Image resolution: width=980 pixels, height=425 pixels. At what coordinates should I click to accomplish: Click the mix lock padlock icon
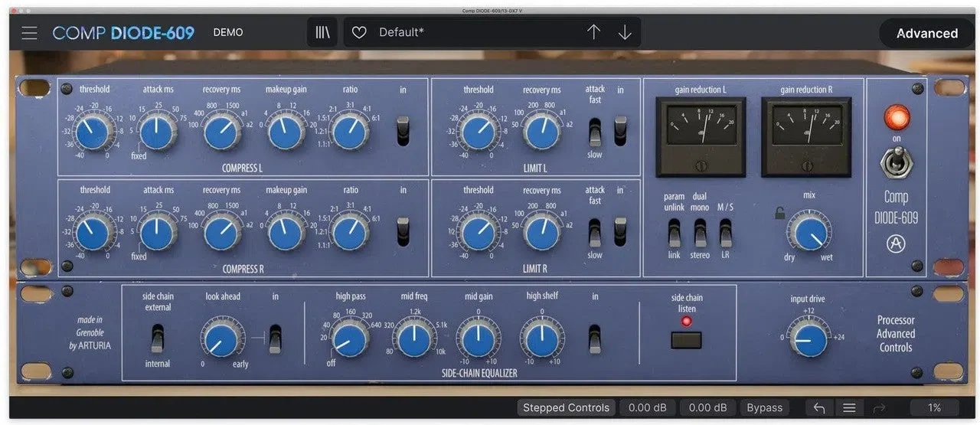coord(779,214)
